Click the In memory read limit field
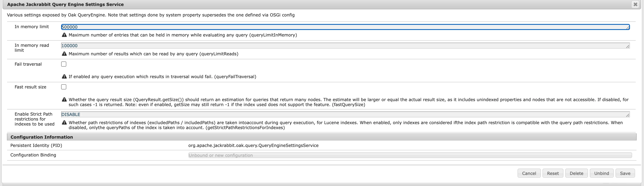Viewport: 644px width, 186px height. click(x=345, y=46)
